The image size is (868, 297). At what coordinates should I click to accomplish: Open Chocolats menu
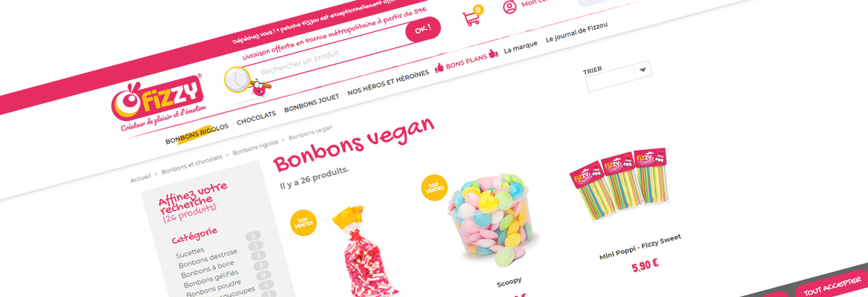click(x=256, y=117)
